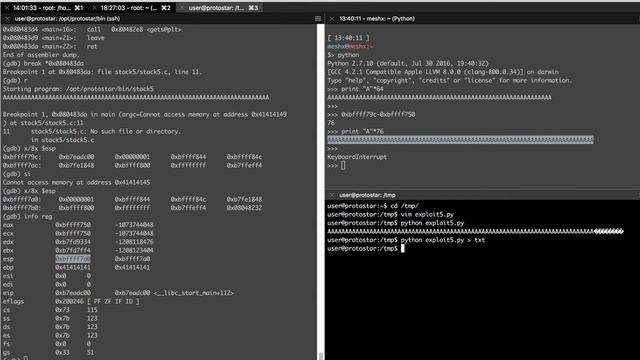Click the result '76' in Python pane
Viewport: 640px width, 360px height.
pyautogui.click(x=331, y=123)
